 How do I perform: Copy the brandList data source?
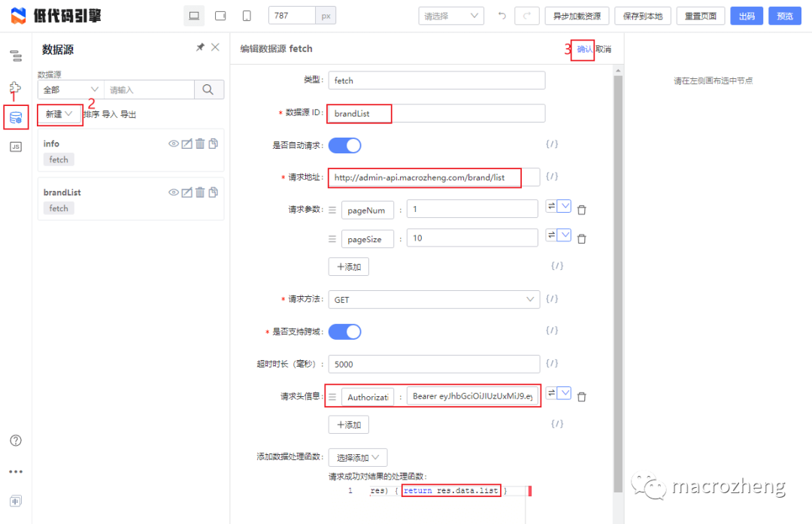213,192
